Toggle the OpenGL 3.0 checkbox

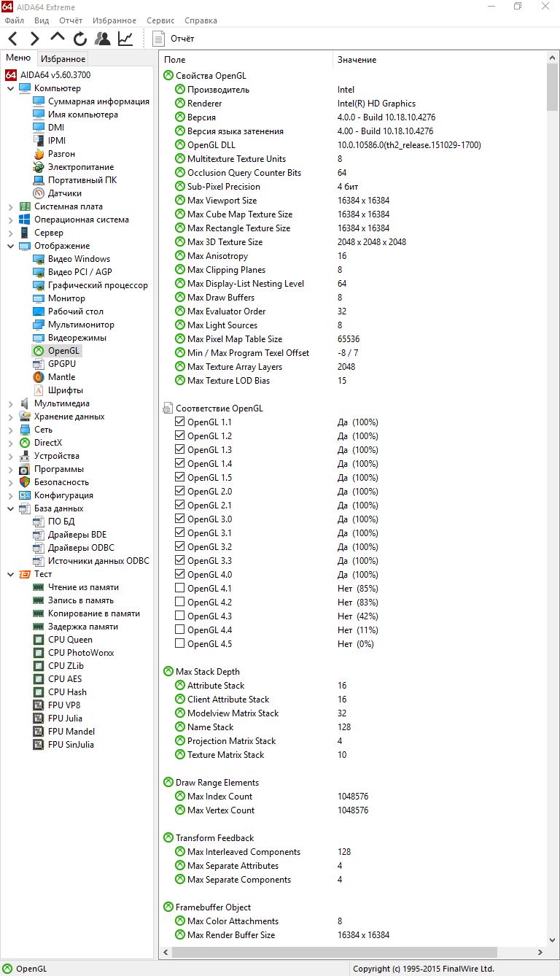click(179, 519)
